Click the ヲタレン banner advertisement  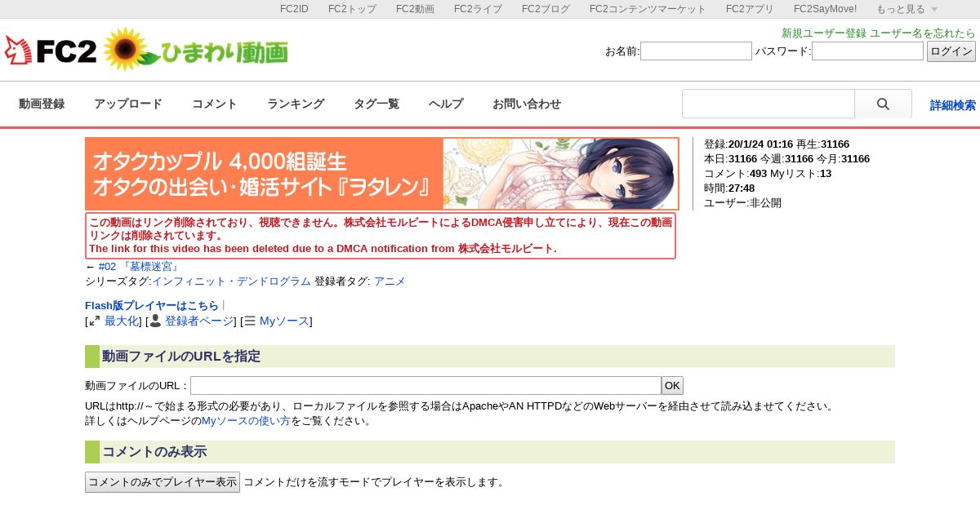click(382, 174)
